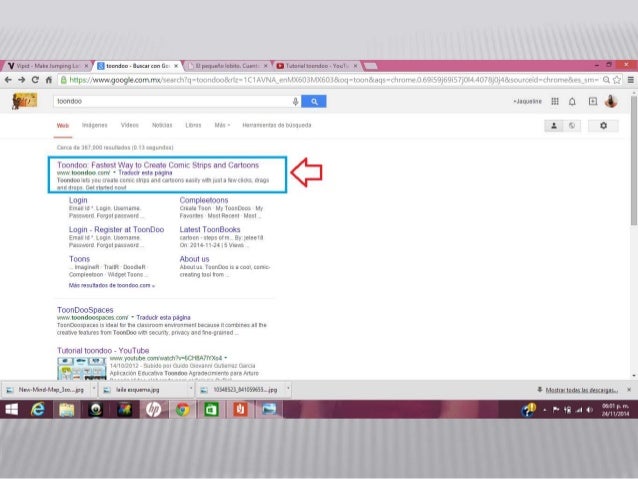Toggle global results globe icon

(572, 126)
